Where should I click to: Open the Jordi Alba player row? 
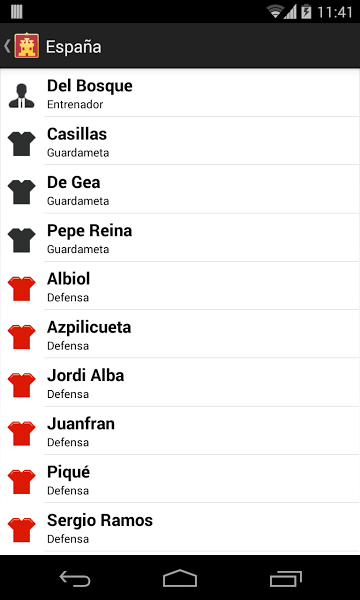180,382
